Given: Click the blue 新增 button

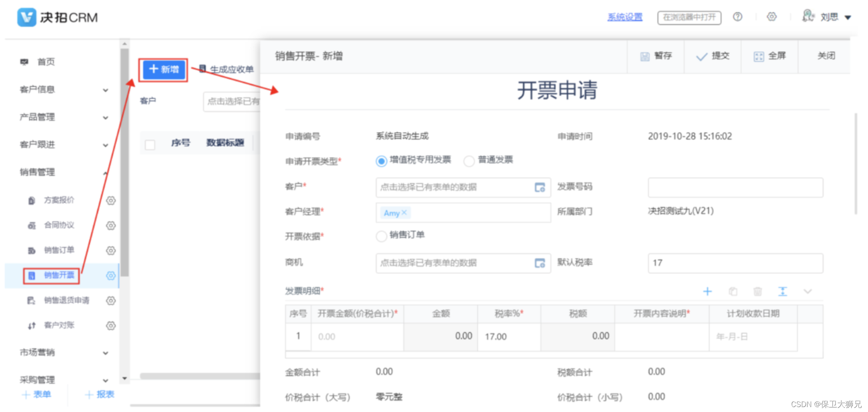Looking at the screenshot, I should tap(164, 69).
